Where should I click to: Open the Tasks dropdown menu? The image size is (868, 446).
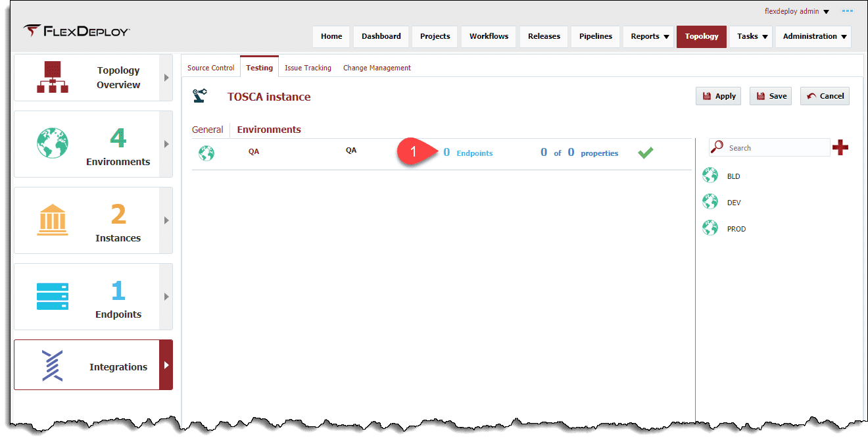(x=750, y=36)
